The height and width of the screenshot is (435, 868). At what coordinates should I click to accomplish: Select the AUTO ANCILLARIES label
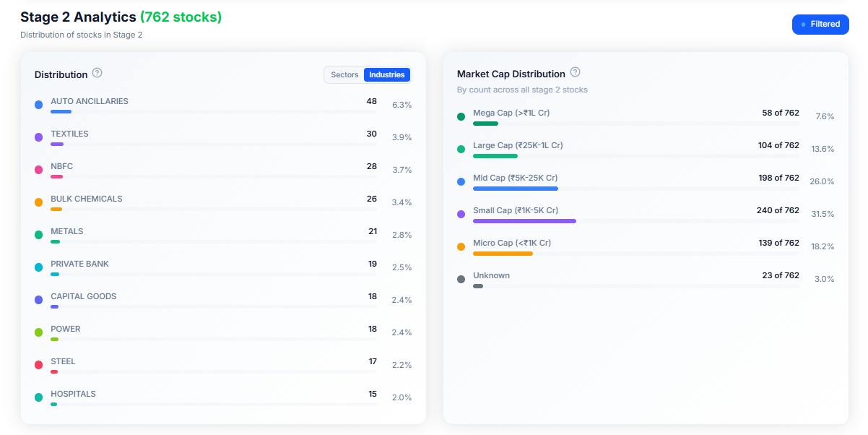(90, 101)
